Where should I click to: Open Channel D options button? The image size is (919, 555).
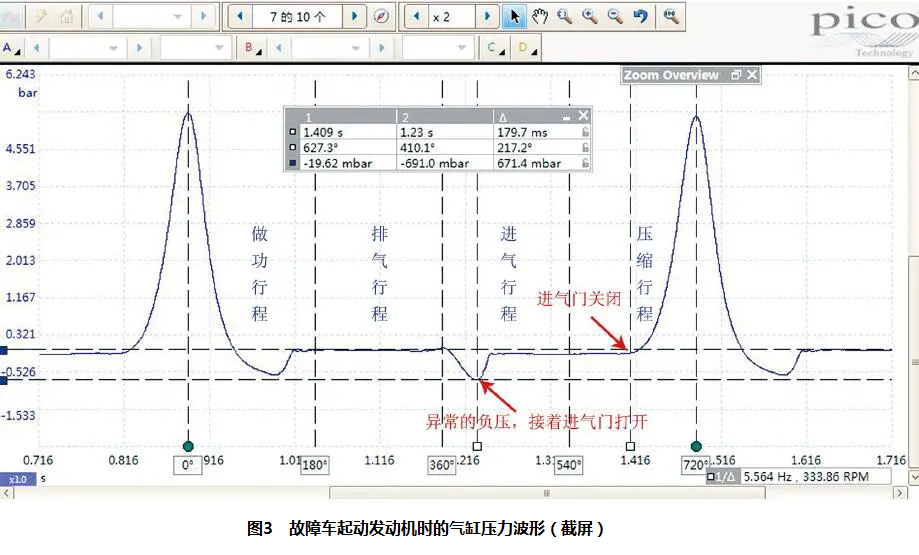pos(527,49)
